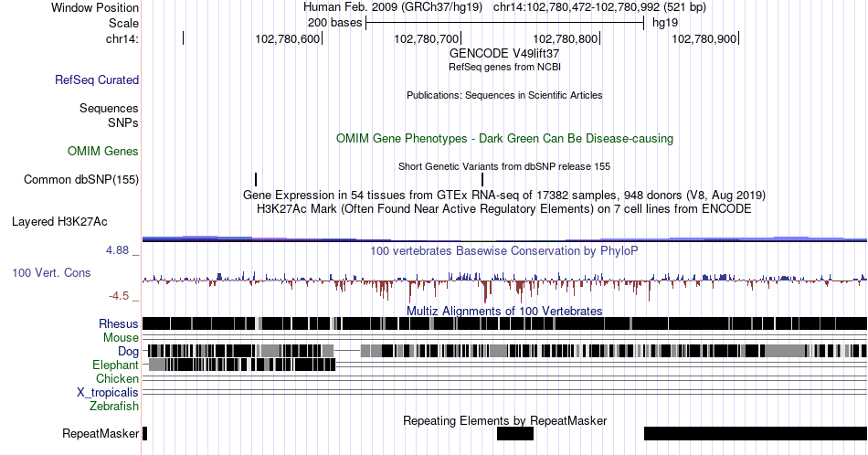This screenshot has height=455, width=868.
Task: Open Publications: Sequences in Scientific Articles title
Action: click(504, 95)
